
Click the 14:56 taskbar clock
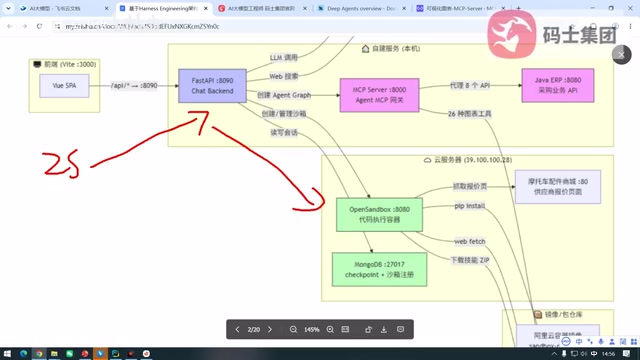(608, 354)
